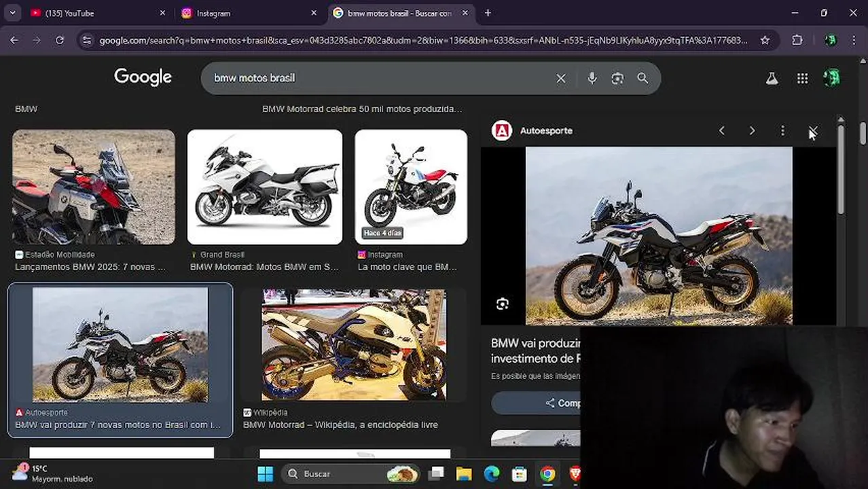Click 'Wikipédia' source label
This screenshot has height=489, width=868.
click(270, 412)
